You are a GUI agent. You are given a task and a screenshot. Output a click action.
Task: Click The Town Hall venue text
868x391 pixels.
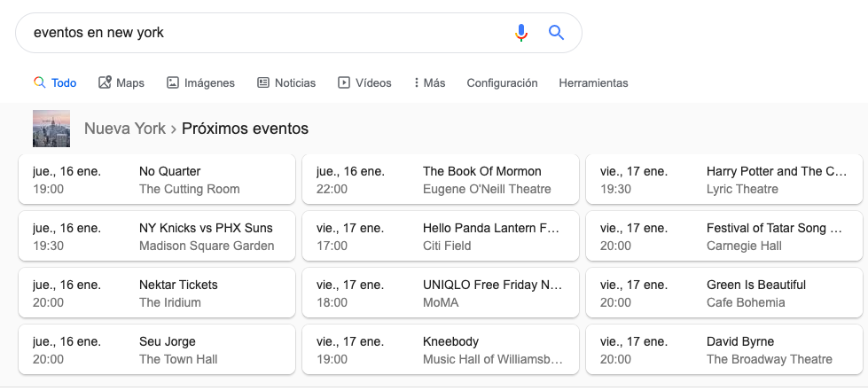178,359
